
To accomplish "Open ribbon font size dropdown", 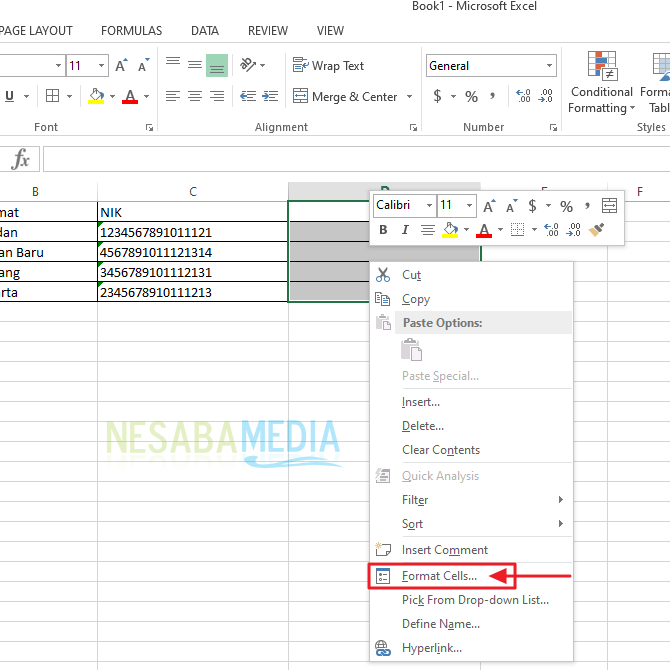I will pyautogui.click(x=101, y=65).
